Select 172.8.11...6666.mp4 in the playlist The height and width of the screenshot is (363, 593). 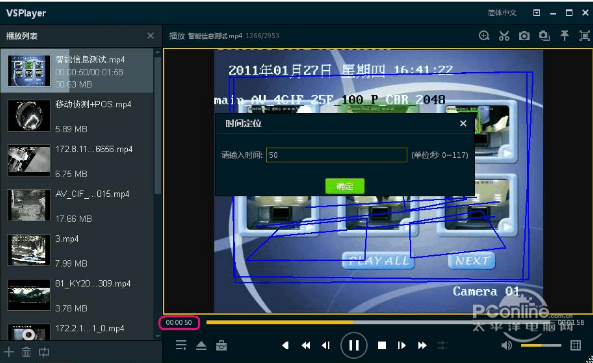pos(77,161)
